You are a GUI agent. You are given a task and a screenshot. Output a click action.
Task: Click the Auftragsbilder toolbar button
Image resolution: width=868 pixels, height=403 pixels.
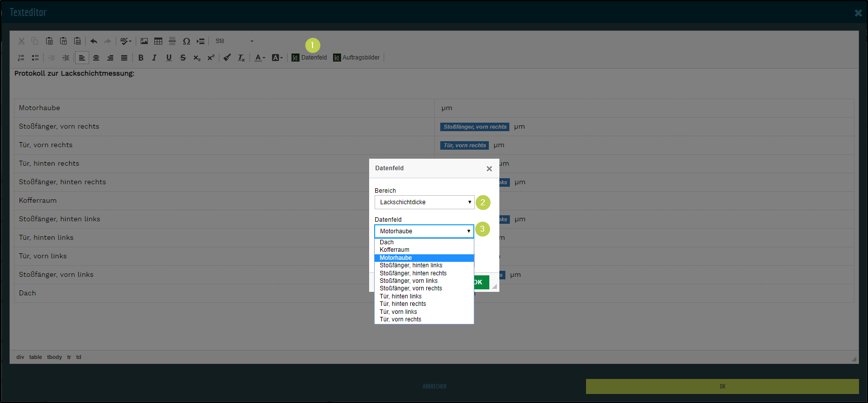pyautogui.click(x=357, y=58)
